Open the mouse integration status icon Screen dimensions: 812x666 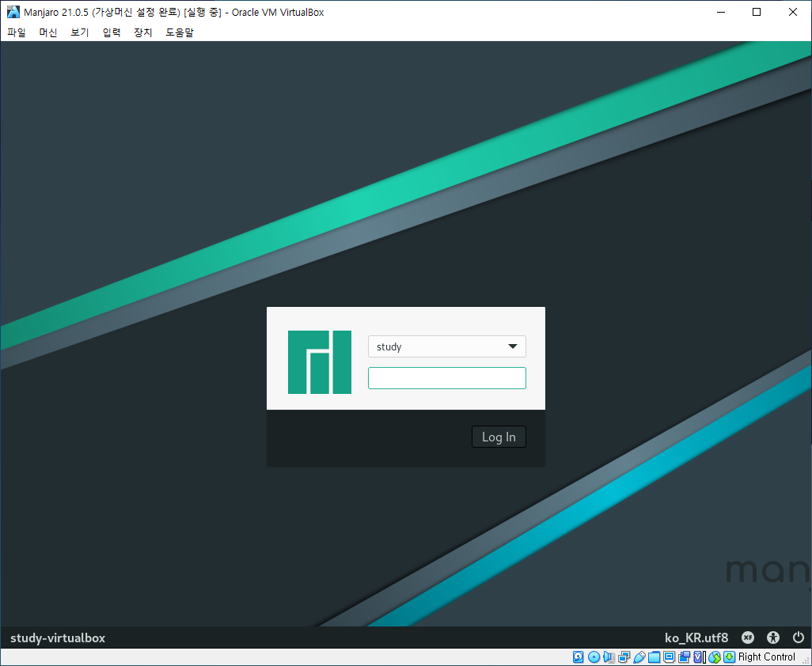point(714,657)
